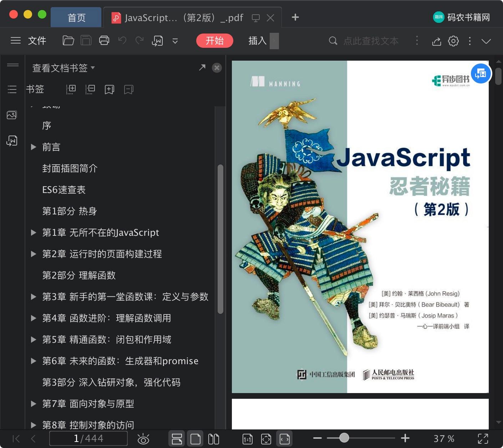Image resolution: width=503 pixels, height=448 pixels.
Task: Switch to the JavaScript…(第2版)_.pdf tab
Action: 184,17
